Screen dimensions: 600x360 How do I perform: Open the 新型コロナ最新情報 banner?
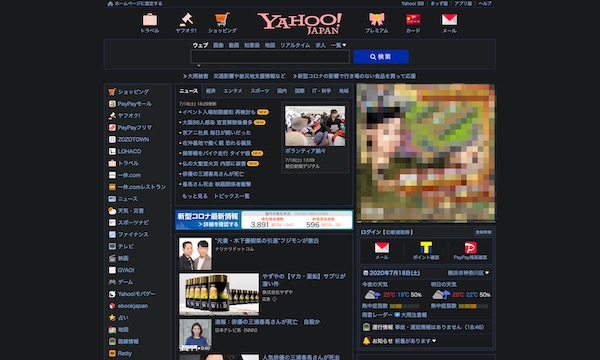(x=264, y=220)
